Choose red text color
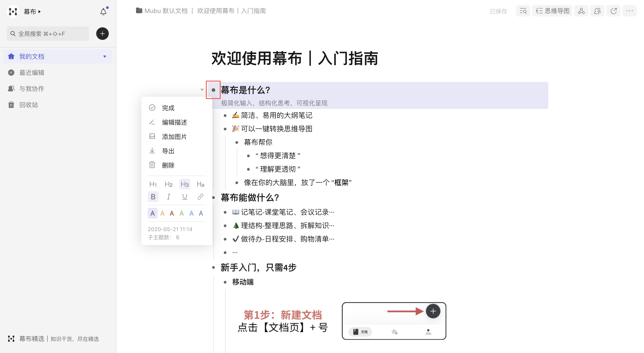The width and height of the screenshot is (644, 353). tap(172, 213)
